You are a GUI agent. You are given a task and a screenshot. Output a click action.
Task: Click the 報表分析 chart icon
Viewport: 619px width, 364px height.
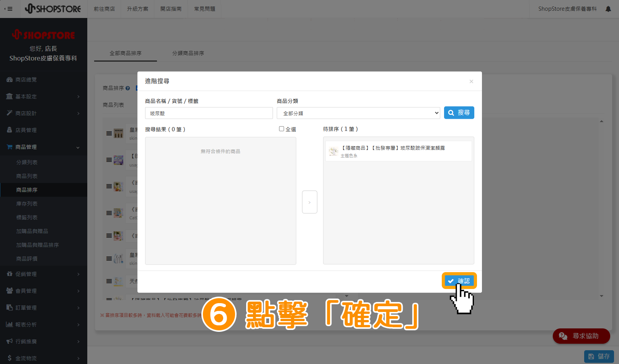(10, 325)
